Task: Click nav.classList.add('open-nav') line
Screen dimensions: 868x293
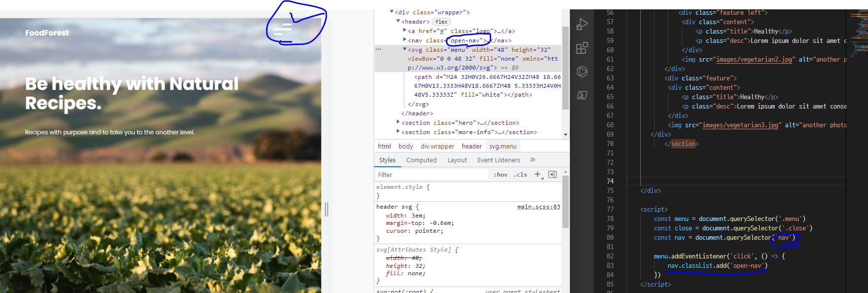Action: pos(717,265)
